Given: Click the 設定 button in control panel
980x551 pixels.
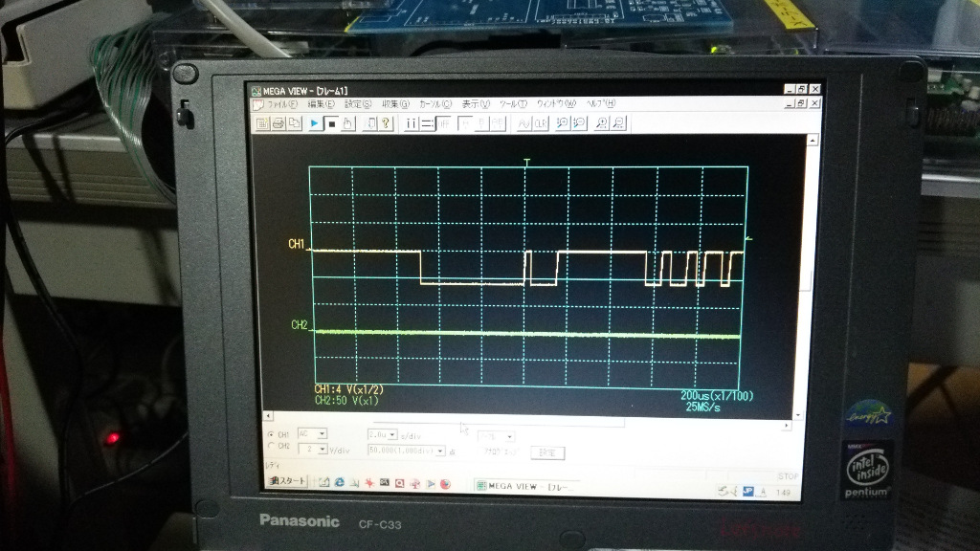Looking at the screenshot, I should click(547, 452).
